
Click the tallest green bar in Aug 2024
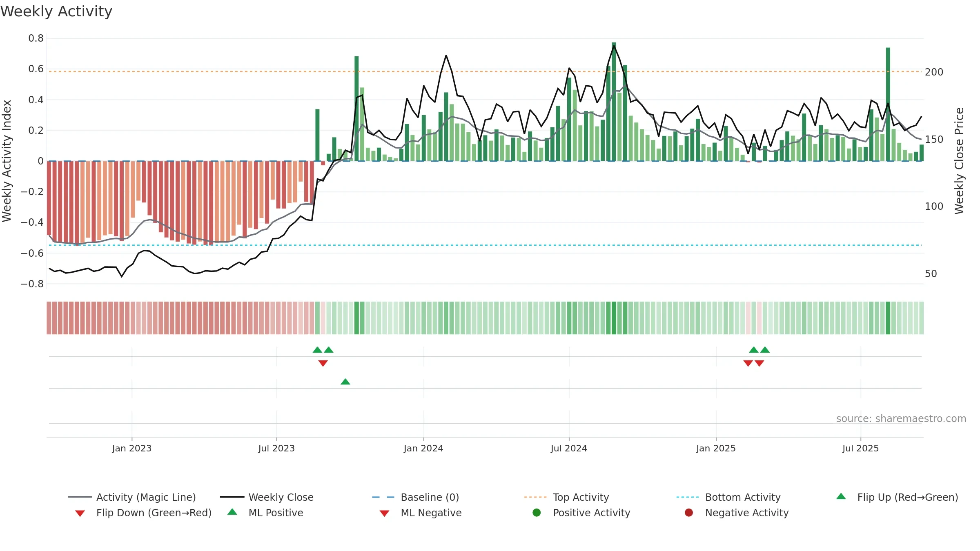coord(614,102)
